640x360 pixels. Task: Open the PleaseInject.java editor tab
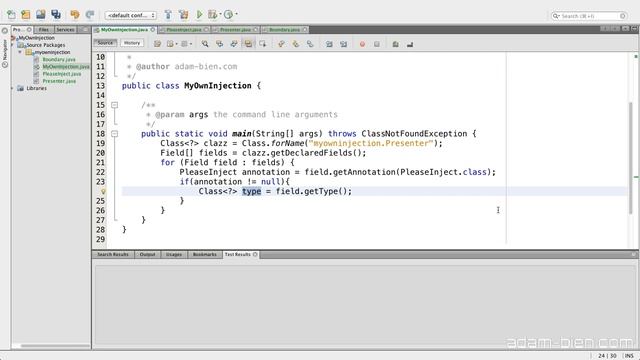(x=184, y=30)
